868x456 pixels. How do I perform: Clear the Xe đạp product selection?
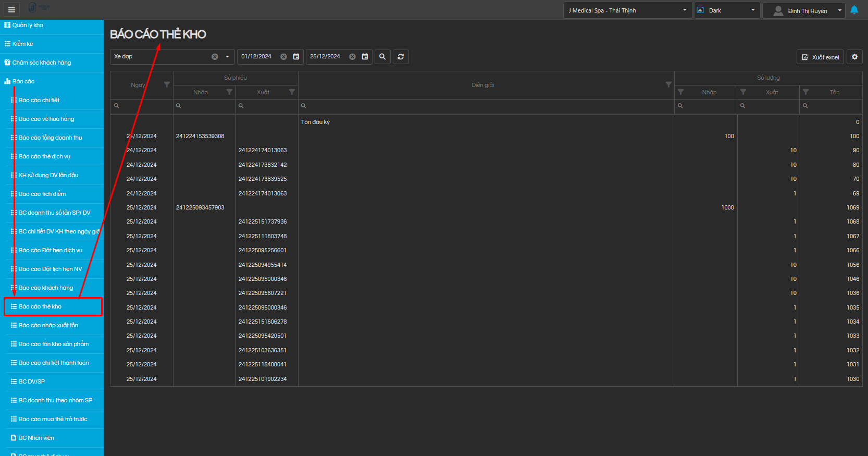click(x=215, y=57)
